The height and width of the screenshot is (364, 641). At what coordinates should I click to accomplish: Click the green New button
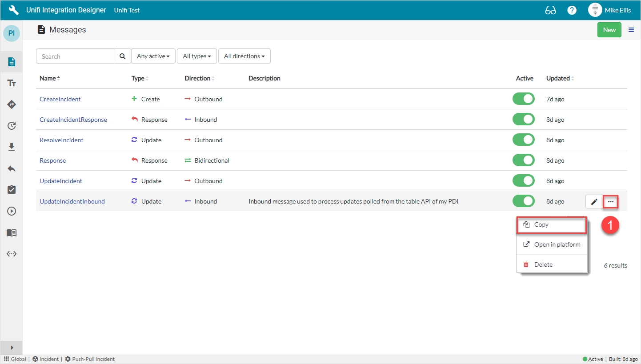click(x=609, y=30)
